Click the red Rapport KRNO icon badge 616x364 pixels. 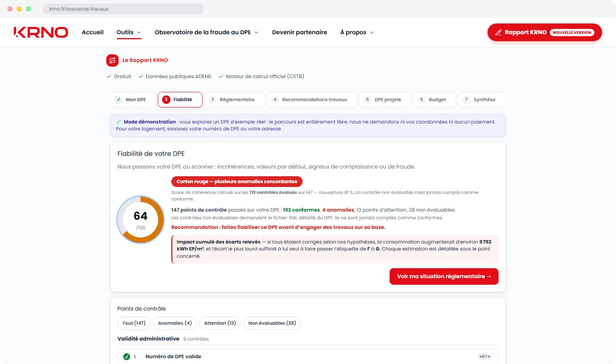click(112, 60)
